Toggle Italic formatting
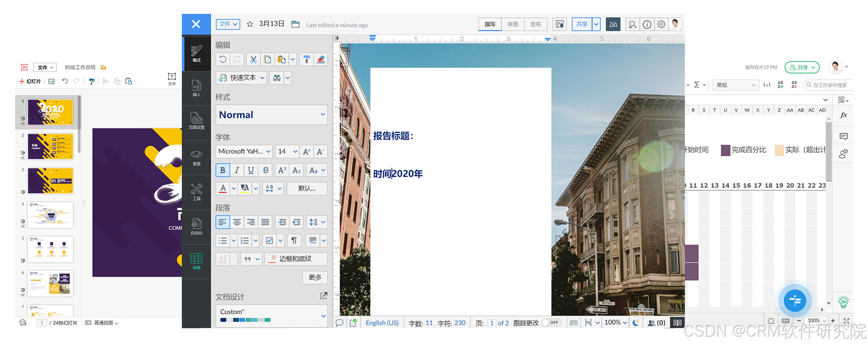Viewport: 868px width, 345px height. coord(237,170)
